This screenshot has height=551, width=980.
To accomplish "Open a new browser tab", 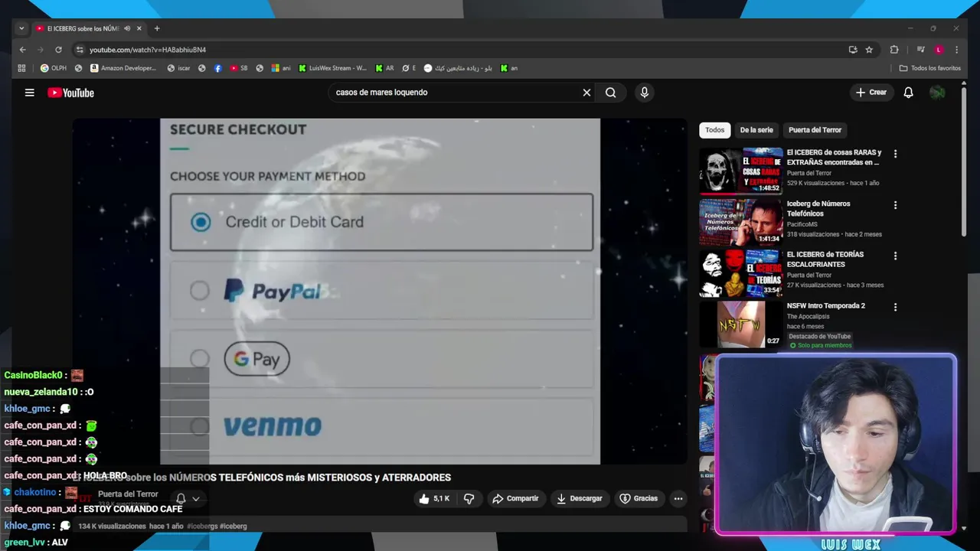I will (157, 28).
